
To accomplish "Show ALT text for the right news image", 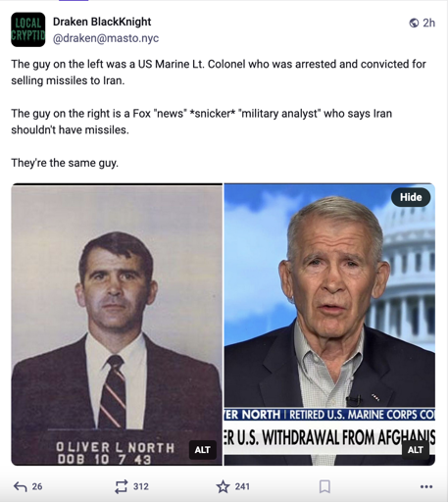I will point(416,450).
